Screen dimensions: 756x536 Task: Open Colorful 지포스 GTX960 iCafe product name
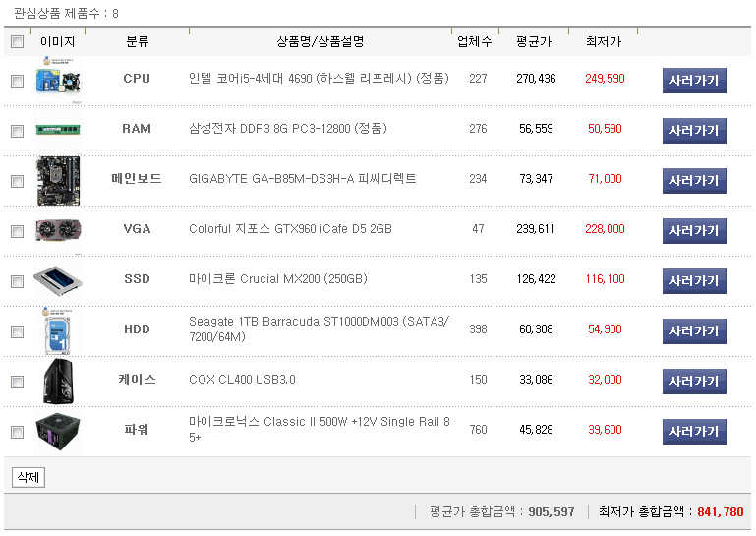click(x=290, y=229)
